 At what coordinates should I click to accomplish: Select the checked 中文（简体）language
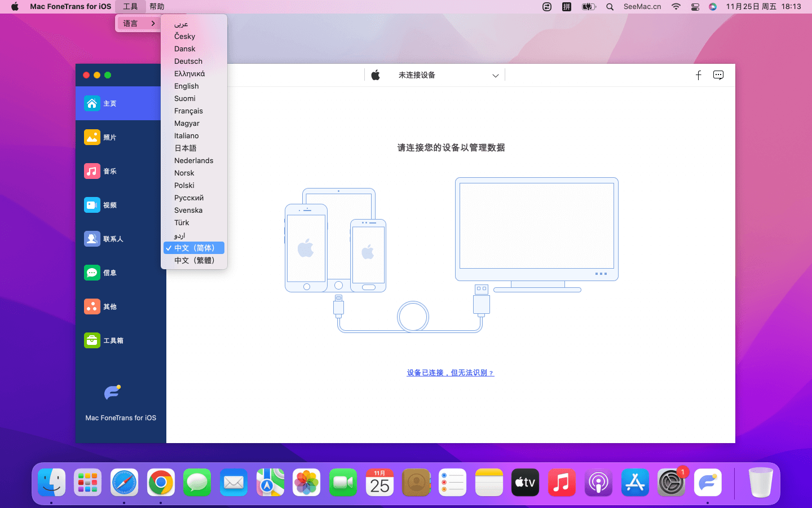coord(194,248)
